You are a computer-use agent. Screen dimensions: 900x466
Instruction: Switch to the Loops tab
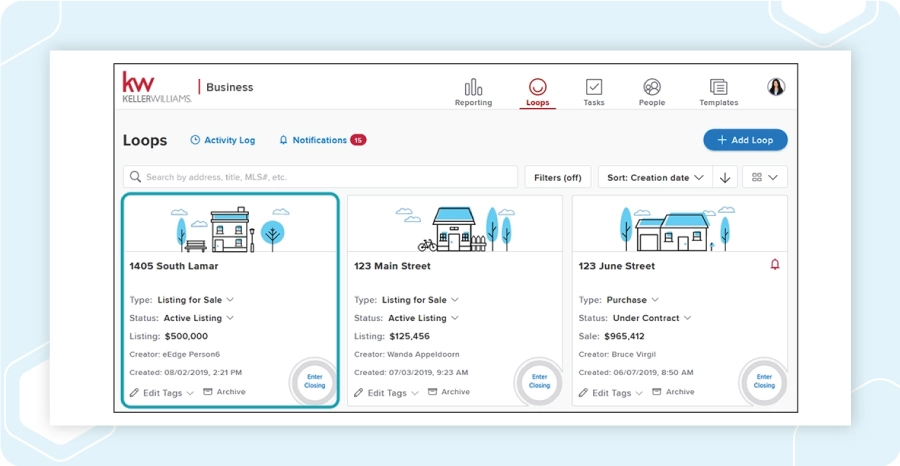point(538,93)
